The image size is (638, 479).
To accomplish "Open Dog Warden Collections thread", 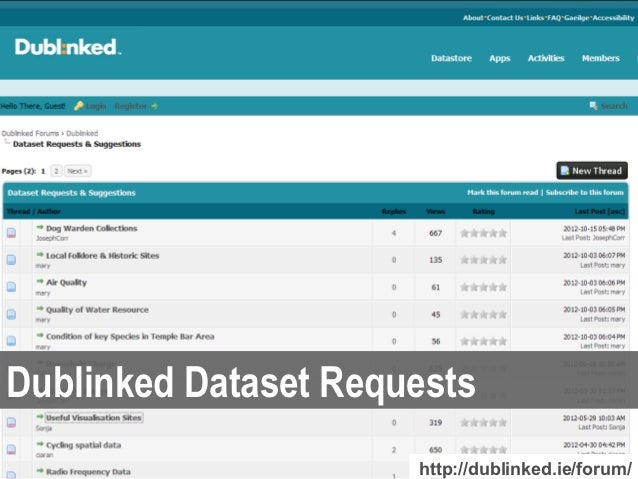I will pos(92,228).
